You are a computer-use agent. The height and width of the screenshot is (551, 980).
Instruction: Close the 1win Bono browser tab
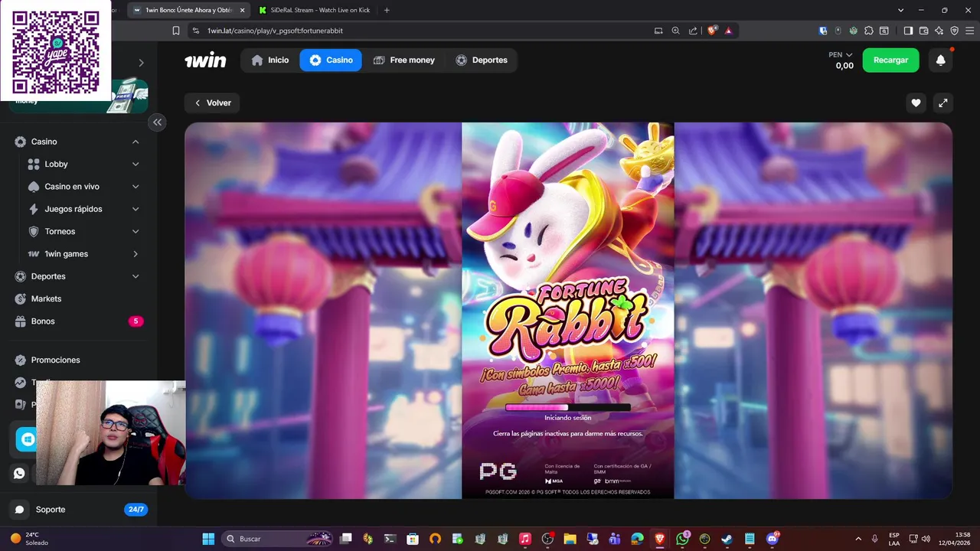click(242, 10)
